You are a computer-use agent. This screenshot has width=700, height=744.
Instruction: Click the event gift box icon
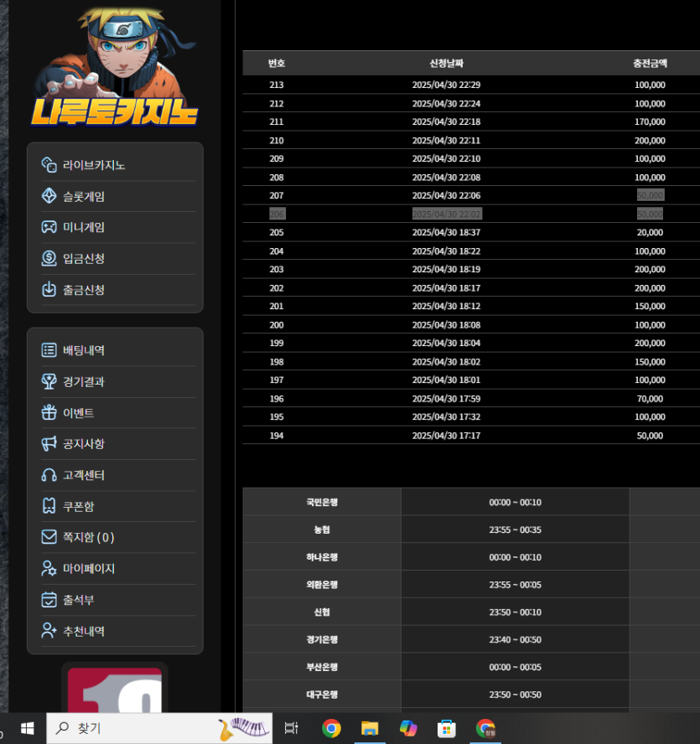49,413
